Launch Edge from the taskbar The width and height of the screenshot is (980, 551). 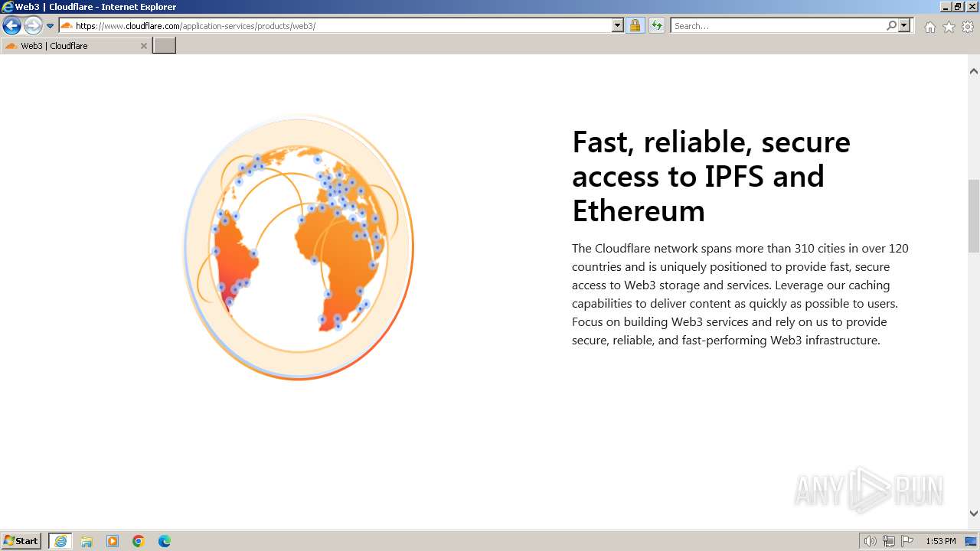[165, 541]
